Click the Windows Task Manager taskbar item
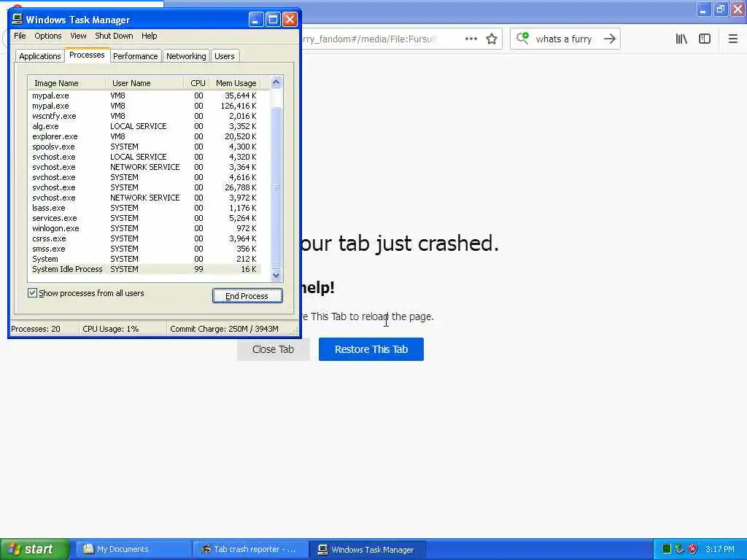747x560 pixels. point(367,549)
